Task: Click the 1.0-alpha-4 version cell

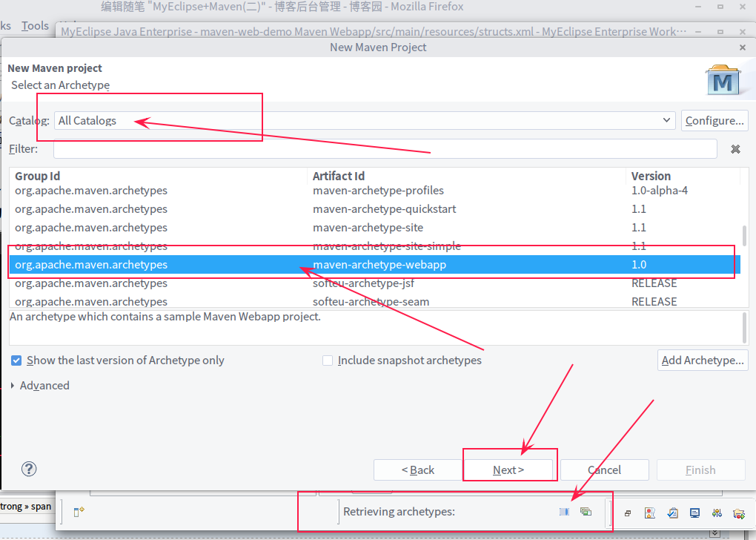Action: [660, 191]
